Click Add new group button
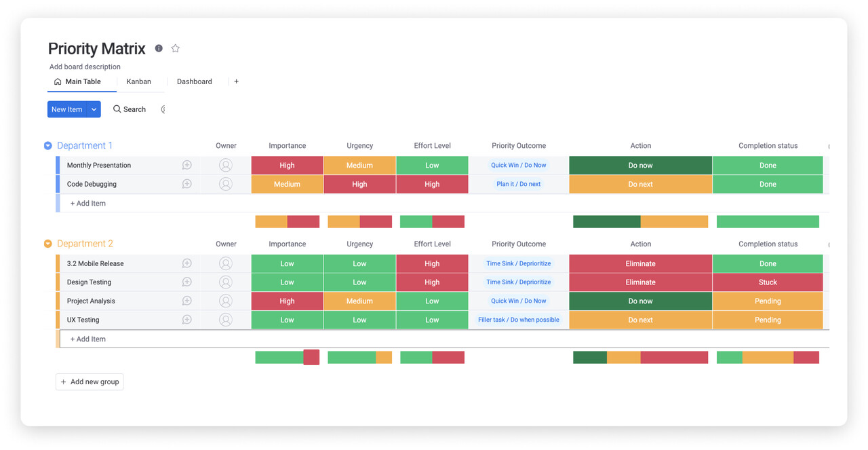The height and width of the screenshot is (450, 868). click(90, 381)
